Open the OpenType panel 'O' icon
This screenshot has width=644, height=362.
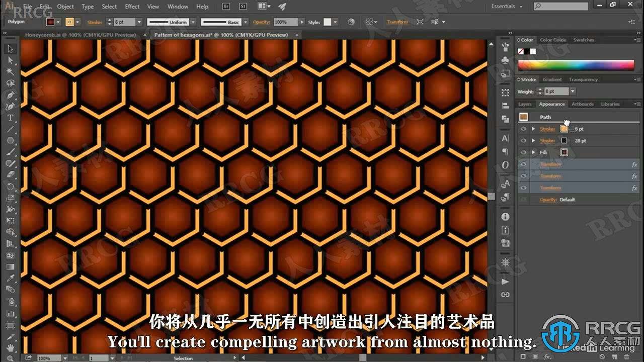tap(505, 165)
